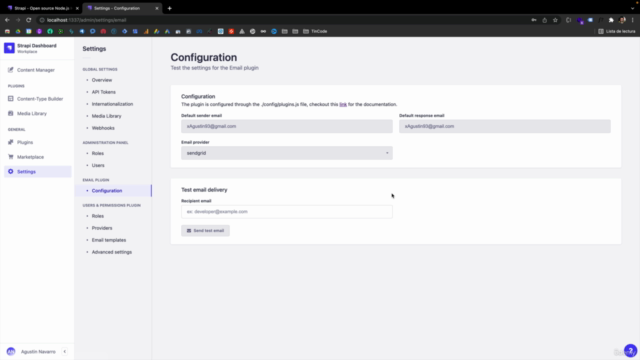Switch to the Strapi Open source tab
This screenshot has height=360, width=640.
coord(42,8)
